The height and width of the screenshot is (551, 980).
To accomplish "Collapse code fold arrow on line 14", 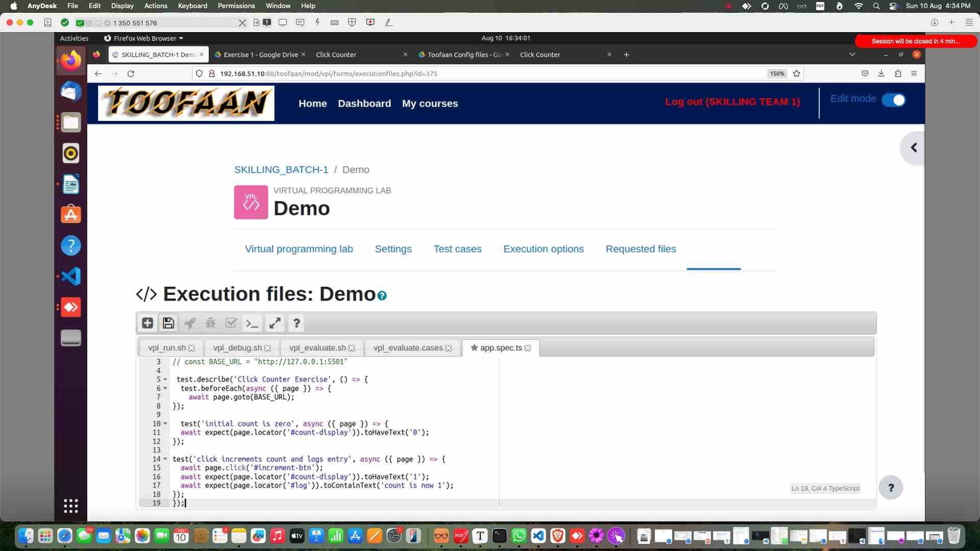I will tap(165, 459).
